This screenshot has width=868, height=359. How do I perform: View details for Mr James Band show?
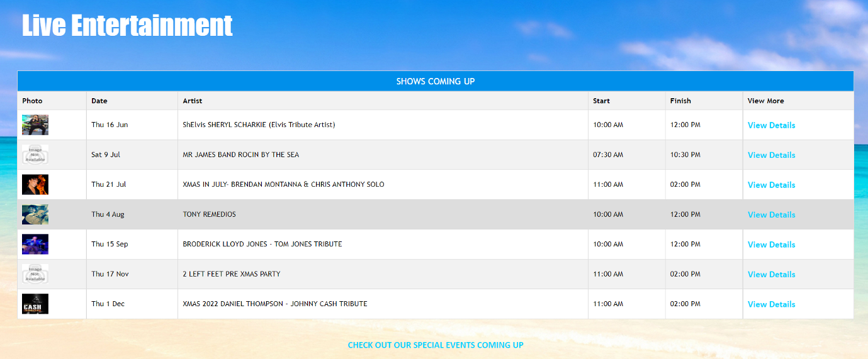(771, 155)
